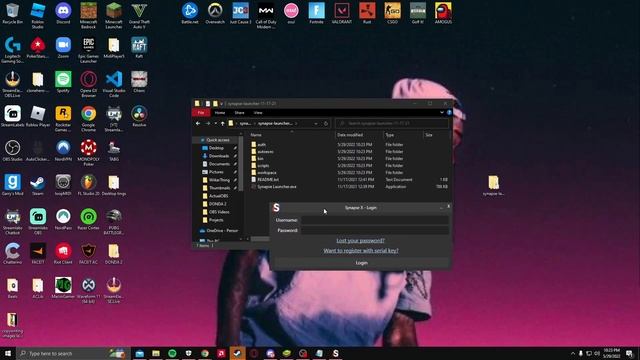Select the auth folder
The height and width of the screenshot is (360, 640).
pyautogui.click(x=261, y=144)
